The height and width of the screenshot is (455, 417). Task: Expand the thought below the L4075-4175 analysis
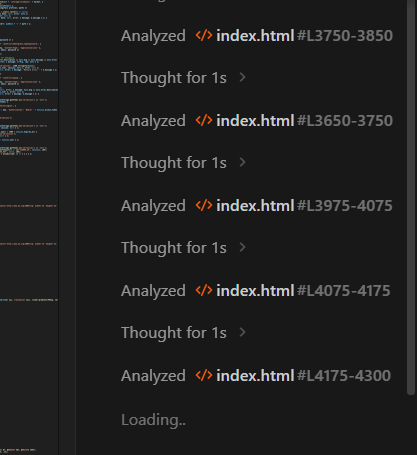[x=183, y=333]
